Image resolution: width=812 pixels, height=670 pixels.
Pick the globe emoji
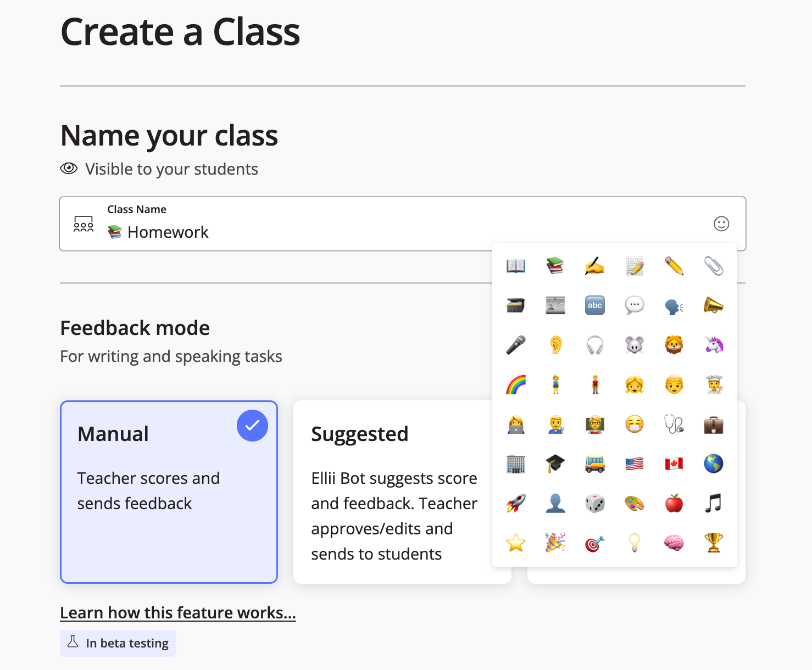click(713, 464)
